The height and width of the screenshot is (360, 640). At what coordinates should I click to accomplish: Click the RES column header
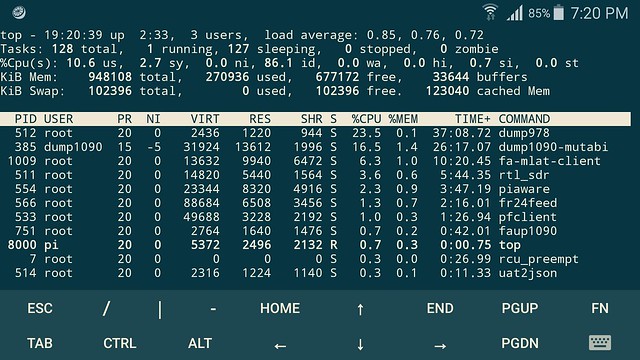(260, 119)
